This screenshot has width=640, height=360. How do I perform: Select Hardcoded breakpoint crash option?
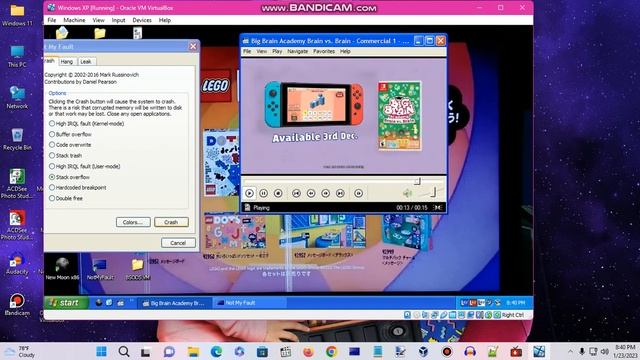[x=78, y=188]
